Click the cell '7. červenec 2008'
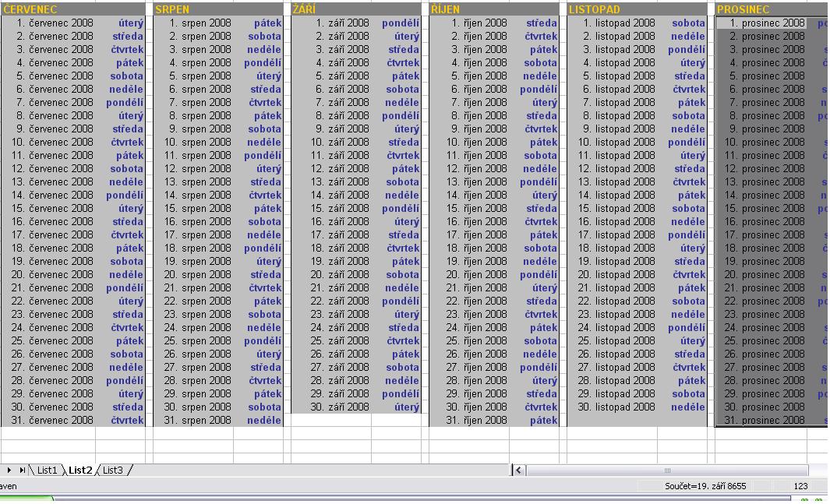Image resolution: width=830 pixels, height=504 pixels. click(48, 103)
